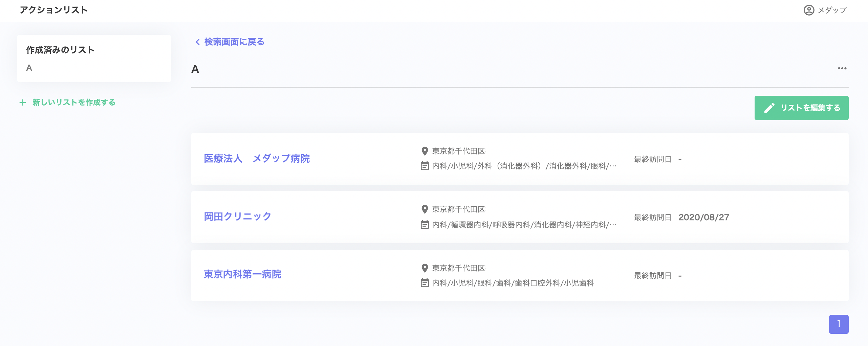Viewport: 868px width, 346px height.
Task: Click 東京都千代田区 address in 東京内科第一病院 row
Action: tap(459, 268)
